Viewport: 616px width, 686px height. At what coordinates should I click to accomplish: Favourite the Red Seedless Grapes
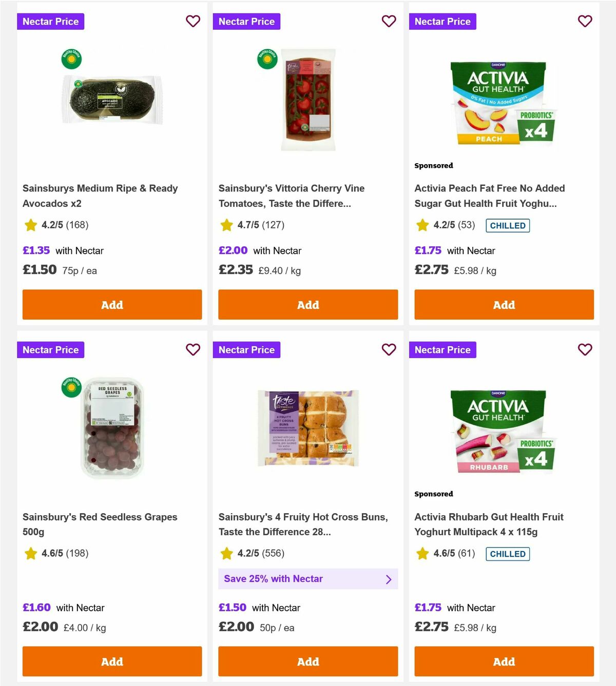tap(193, 349)
